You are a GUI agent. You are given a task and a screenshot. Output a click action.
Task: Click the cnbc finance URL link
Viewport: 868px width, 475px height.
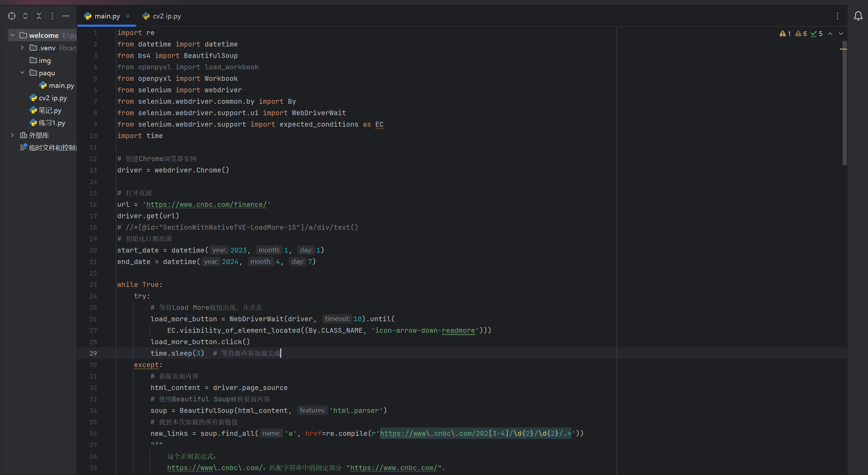[x=206, y=204]
